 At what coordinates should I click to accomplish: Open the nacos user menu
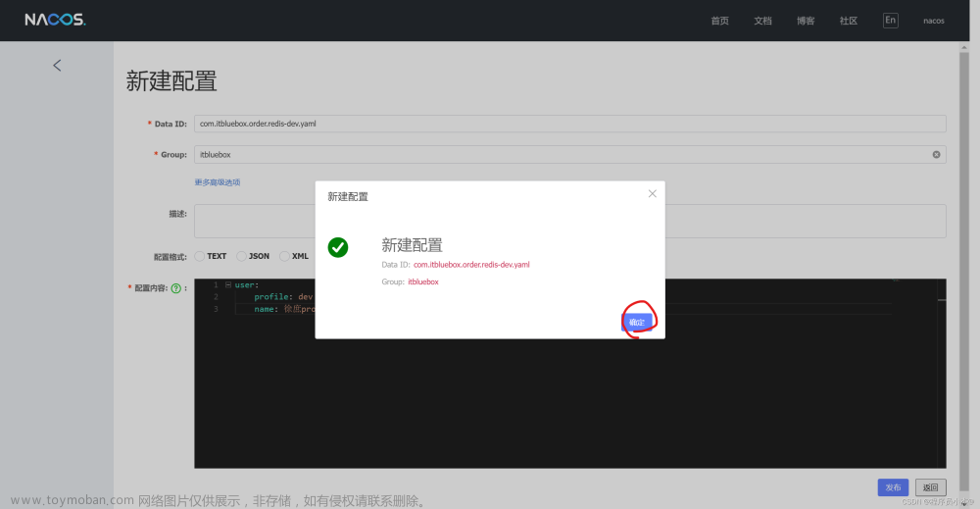pos(934,21)
